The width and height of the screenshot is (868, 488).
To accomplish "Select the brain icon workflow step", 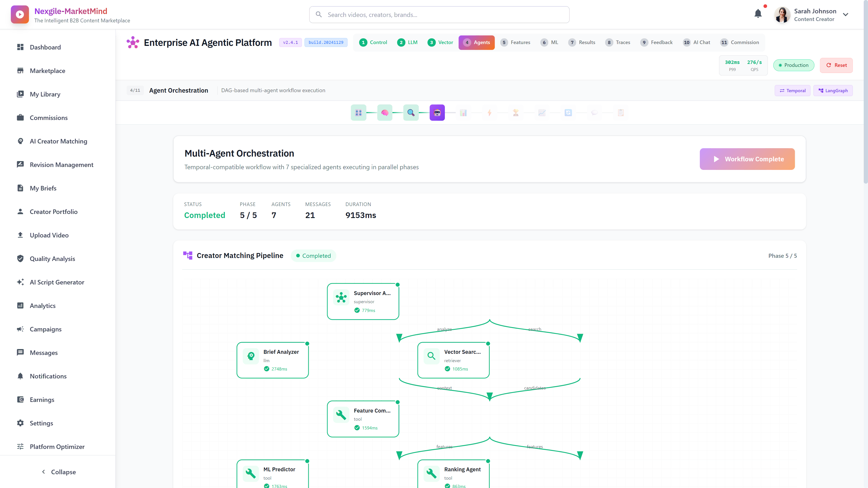I will 384,112.
